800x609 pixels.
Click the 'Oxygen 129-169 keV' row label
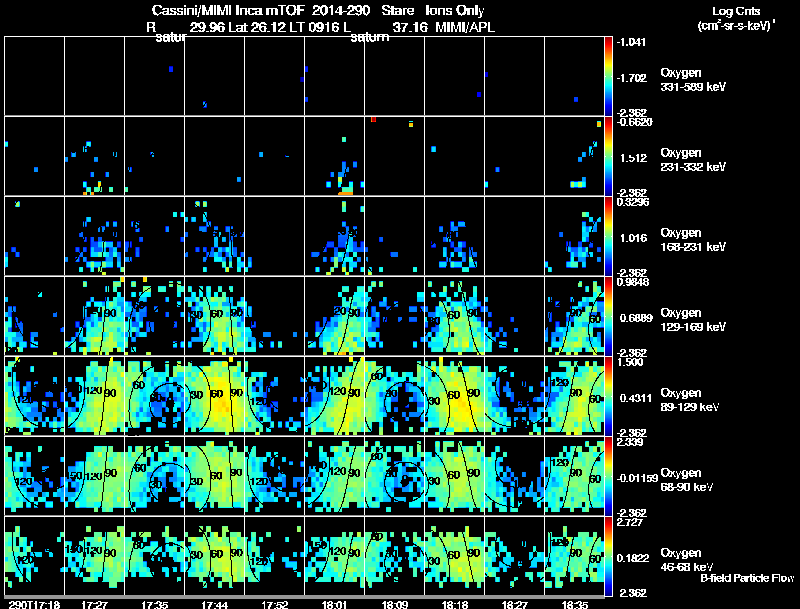(x=692, y=320)
